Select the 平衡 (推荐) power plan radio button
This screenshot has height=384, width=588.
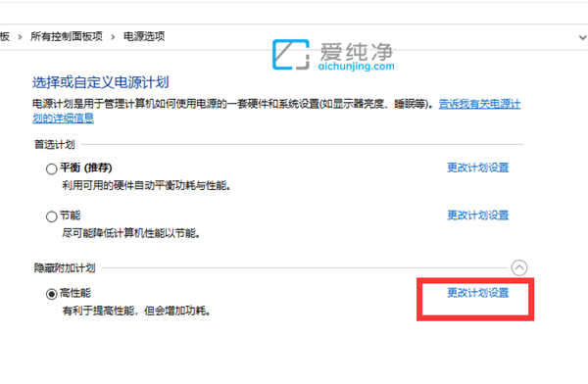coord(51,168)
